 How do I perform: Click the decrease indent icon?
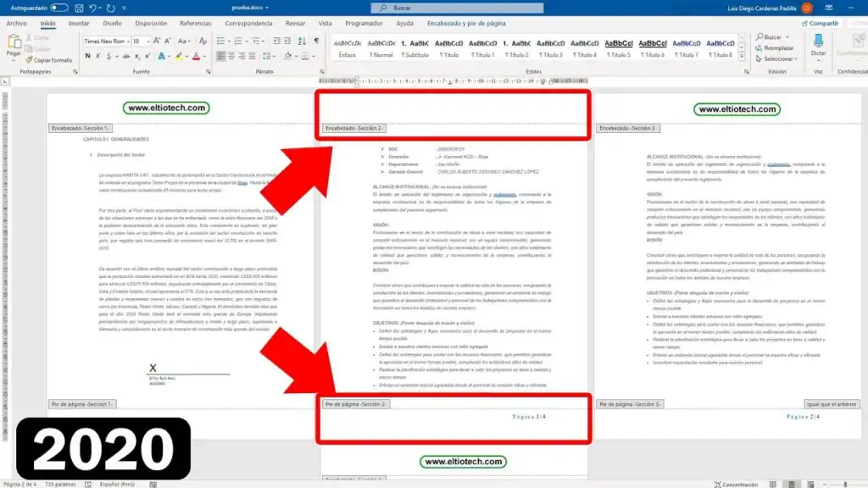click(x=277, y=41)
